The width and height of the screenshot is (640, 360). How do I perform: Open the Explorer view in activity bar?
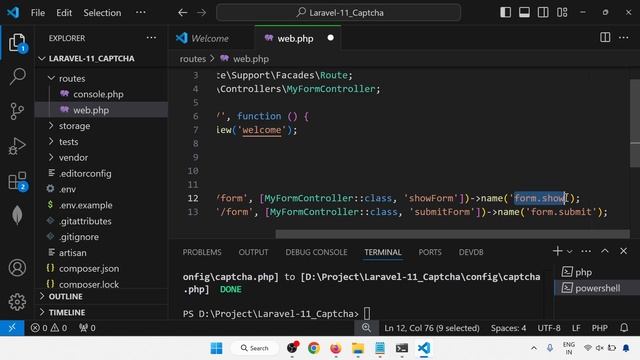(x=17, y=42)
